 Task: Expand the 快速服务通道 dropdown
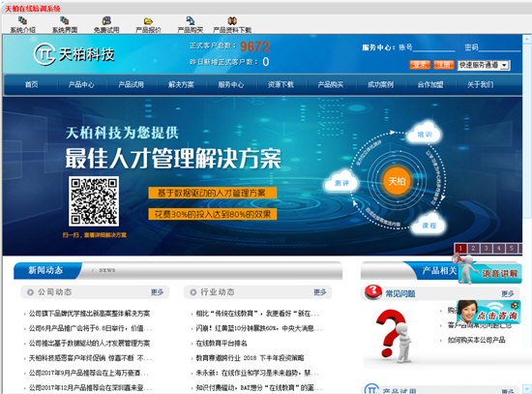click(484, 65)
